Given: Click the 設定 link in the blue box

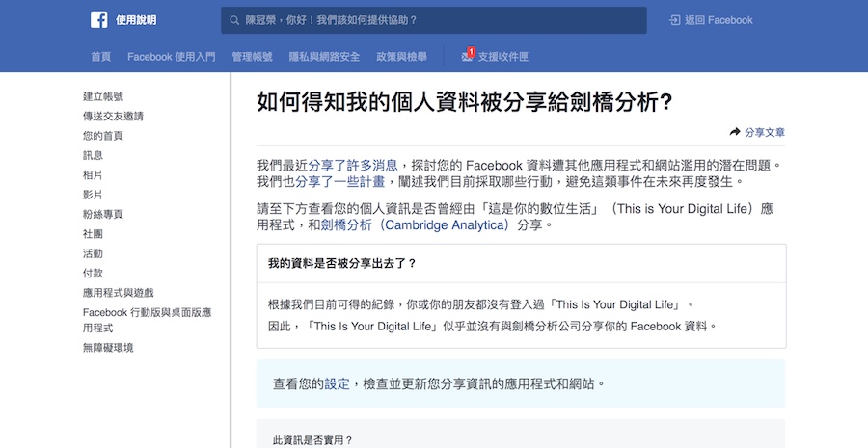Looking at the screenshot, I should pyautogui.click(x=337, y=383).
